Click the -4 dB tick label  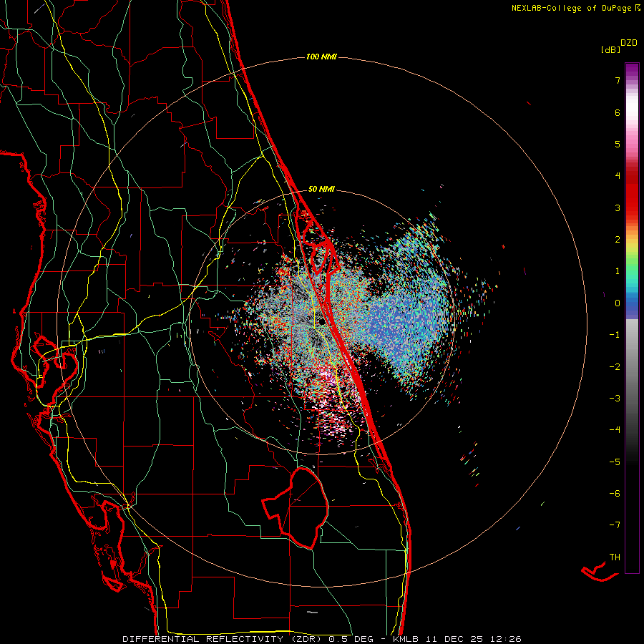(615, 430)
